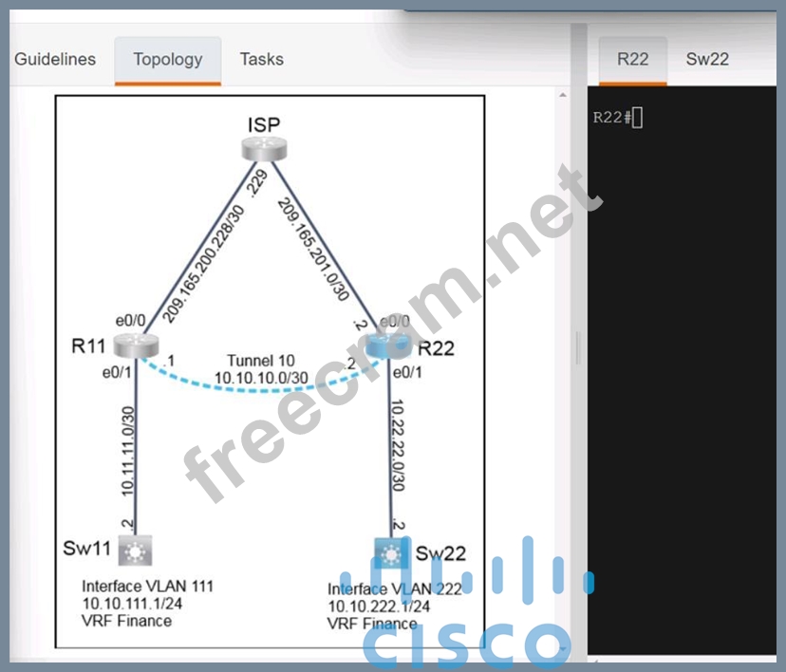Open the Tasks tab
This screenshot has width=786, height=672.
[x=261, y=59]
